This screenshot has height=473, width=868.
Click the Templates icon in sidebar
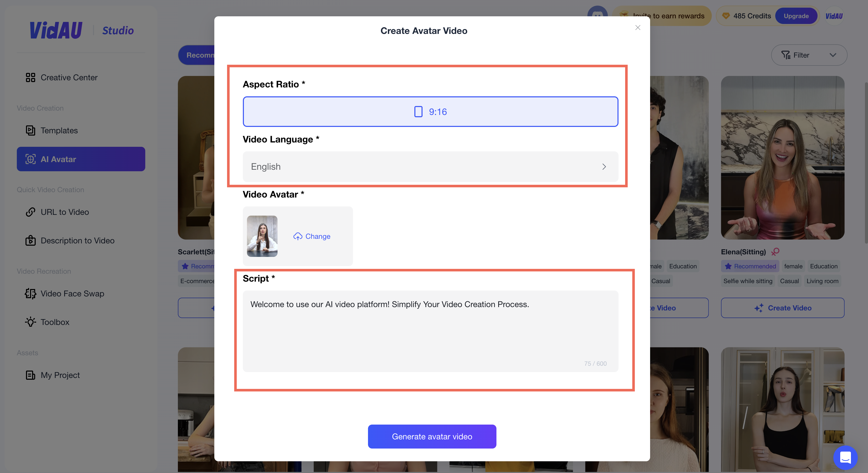point(30,130)
